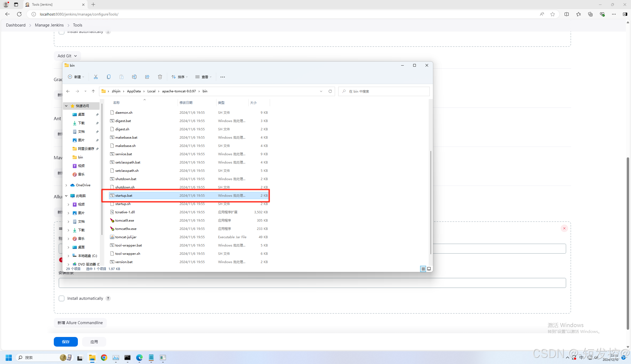Switch file list to large icons view
Screen dimensions: 631x364
[x=428, y=269]
